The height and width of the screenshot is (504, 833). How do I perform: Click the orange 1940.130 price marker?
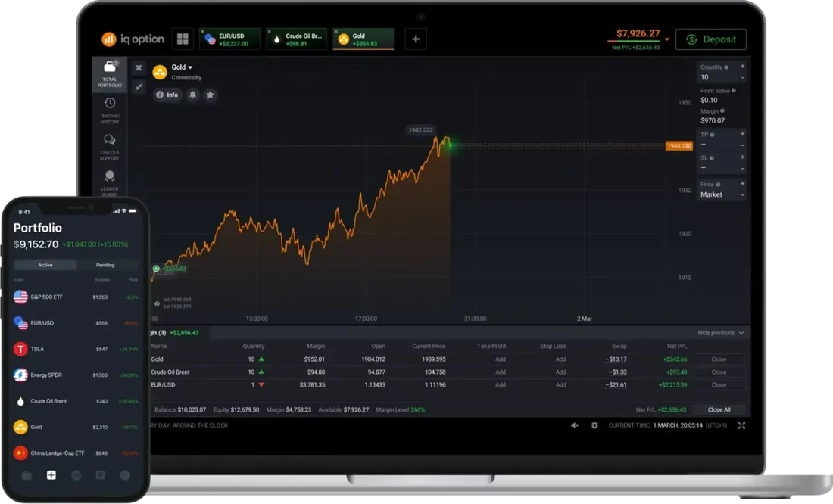[x=679, y=145]
